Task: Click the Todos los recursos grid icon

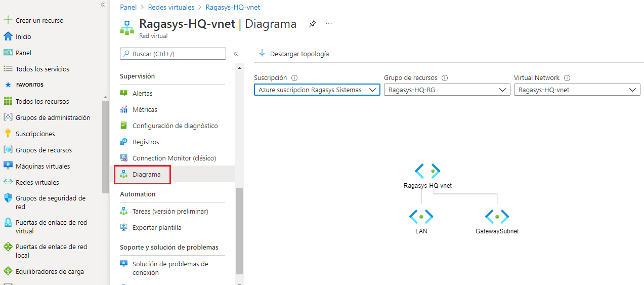Action: (x=8, y=101)
